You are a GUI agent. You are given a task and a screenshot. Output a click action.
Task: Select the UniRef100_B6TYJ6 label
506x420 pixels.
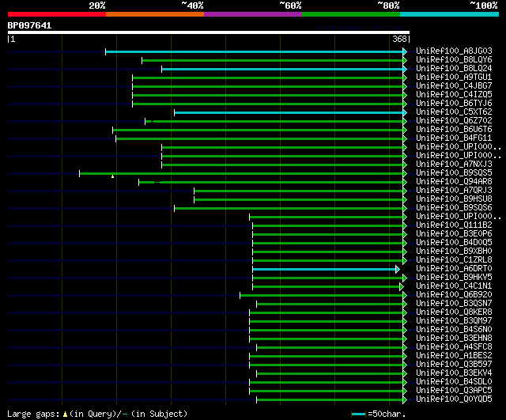(x=454, y=103)
